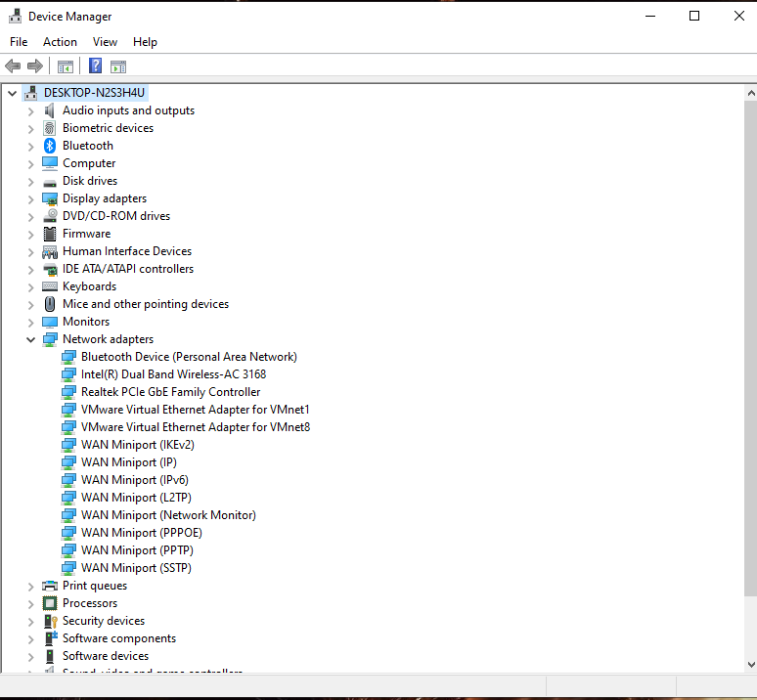
Task: Expand the Display adapters arrow
Action: [31, 199]
